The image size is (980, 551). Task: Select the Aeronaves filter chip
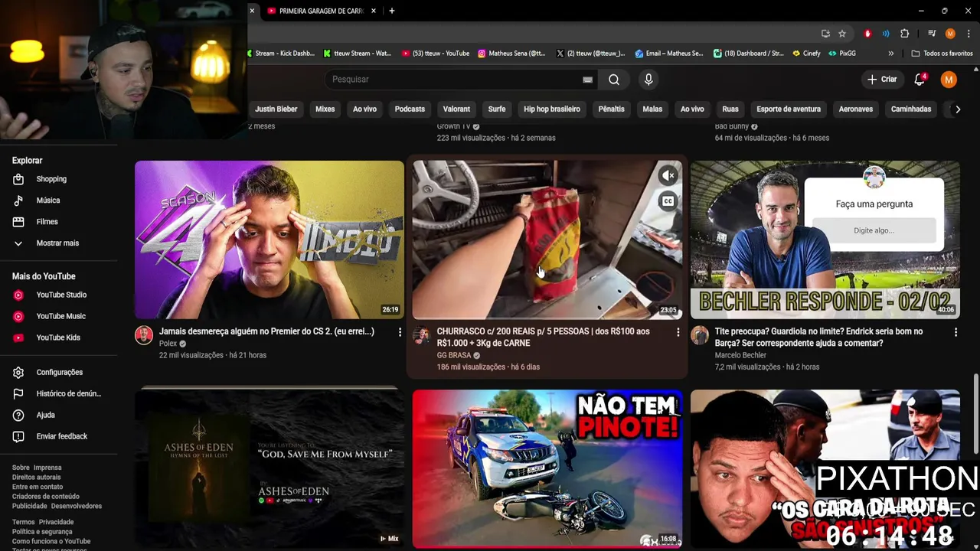coord(856,109)
